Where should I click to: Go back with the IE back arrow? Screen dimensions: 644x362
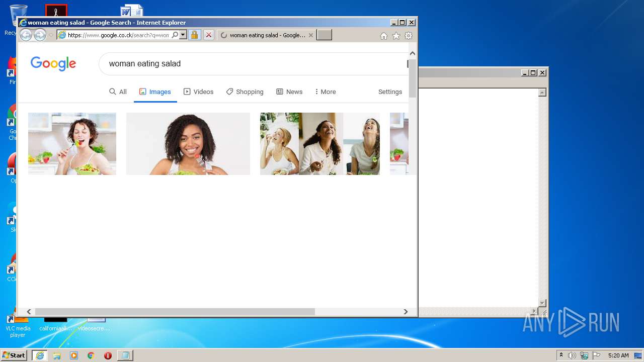(x=26, y=35)
